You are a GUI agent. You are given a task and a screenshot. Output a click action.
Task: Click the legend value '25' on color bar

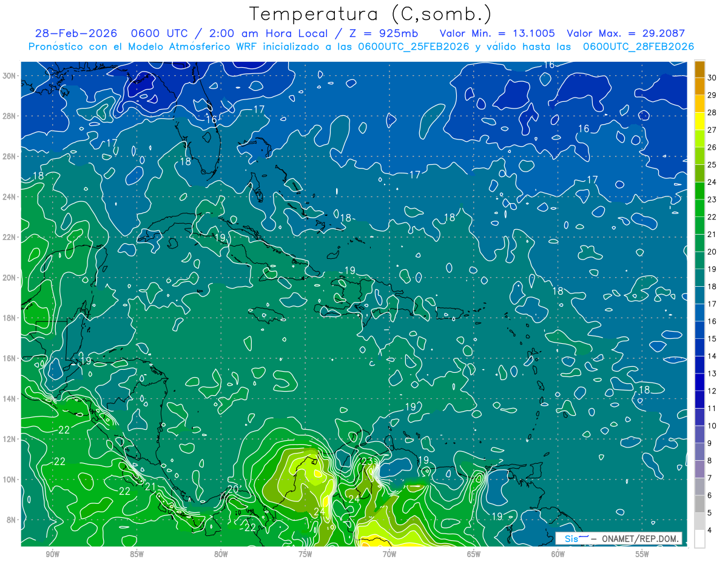click(712, 164)
